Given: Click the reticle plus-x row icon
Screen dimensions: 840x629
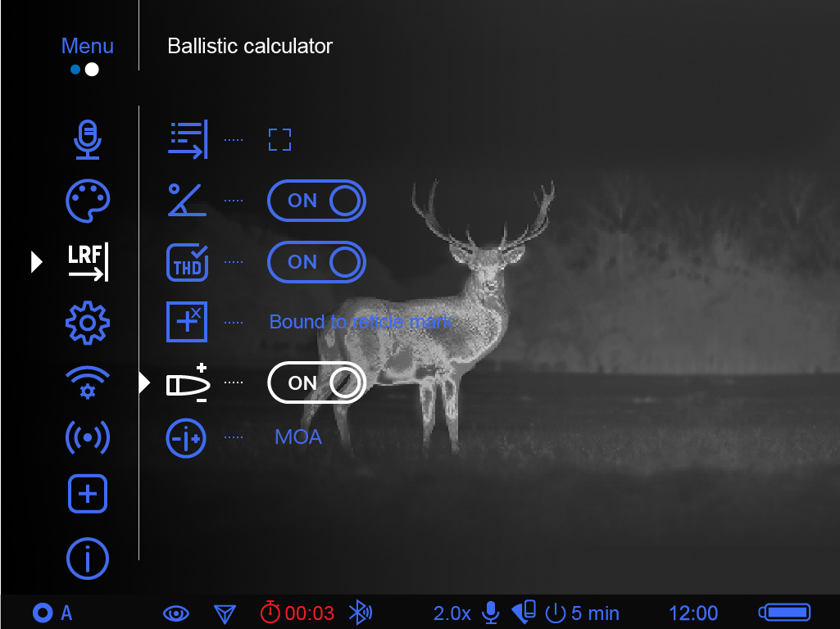Looking at the screenshot, I should click(187, 322).
